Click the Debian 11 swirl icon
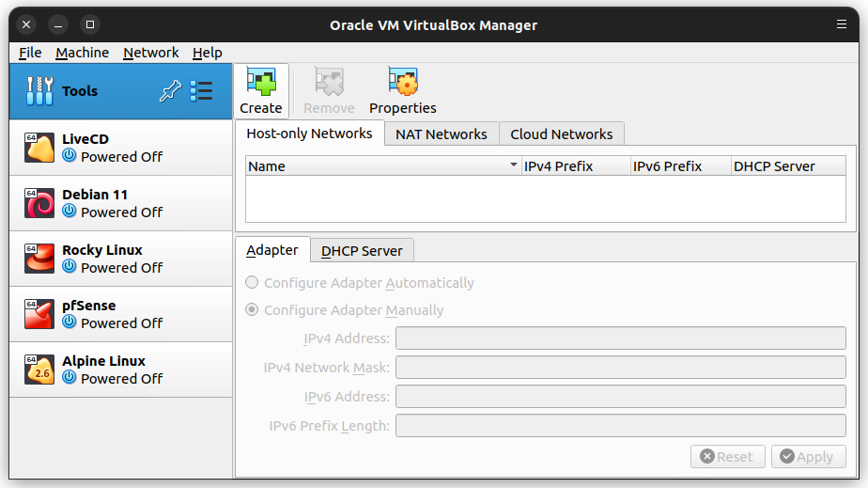 pyautogui.click(x=39, y=203)
